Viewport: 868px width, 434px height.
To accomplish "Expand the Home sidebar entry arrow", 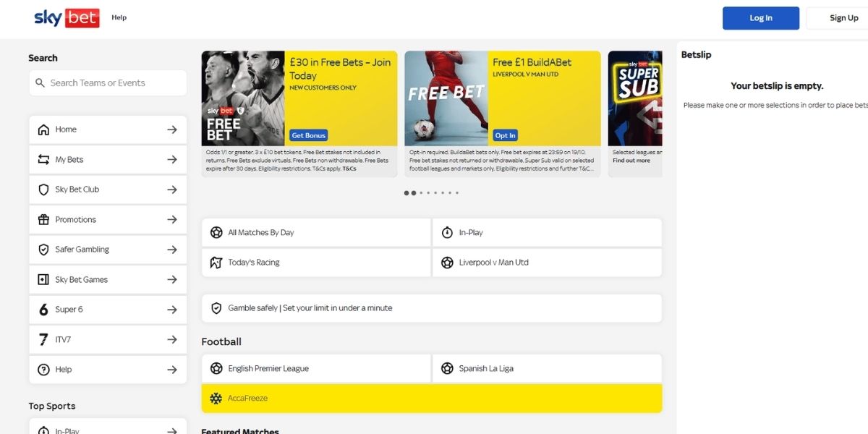I will pos(171,129).
